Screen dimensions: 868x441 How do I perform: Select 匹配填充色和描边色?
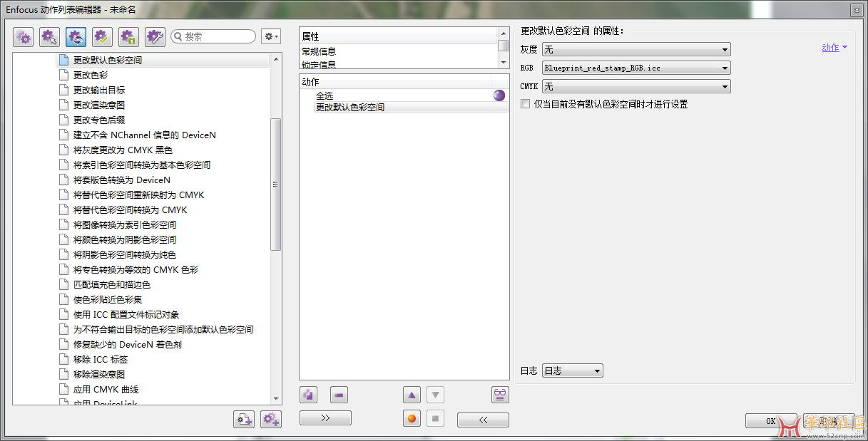click(112, 284)
